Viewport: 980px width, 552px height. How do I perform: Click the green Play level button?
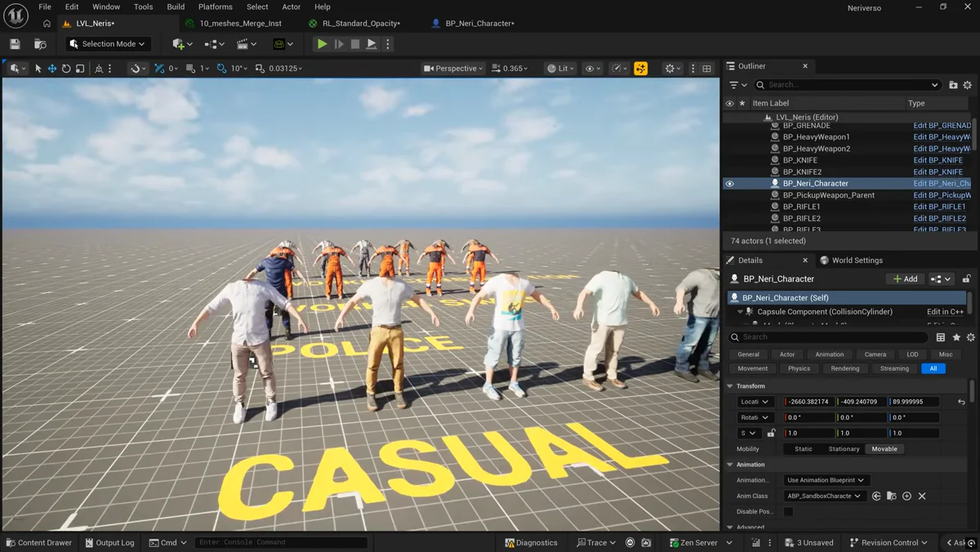pos(323,44)
